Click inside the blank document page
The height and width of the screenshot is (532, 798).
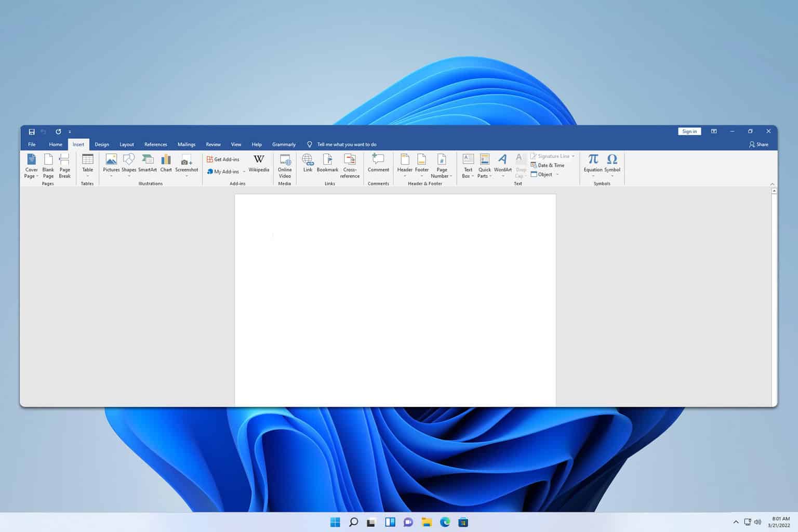[395, 300]
